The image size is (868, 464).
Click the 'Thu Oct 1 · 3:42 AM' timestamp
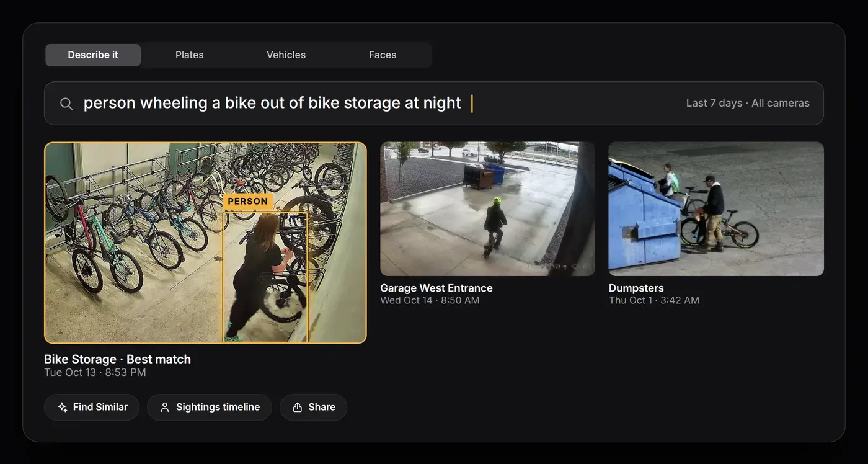[x=654, y=300]
